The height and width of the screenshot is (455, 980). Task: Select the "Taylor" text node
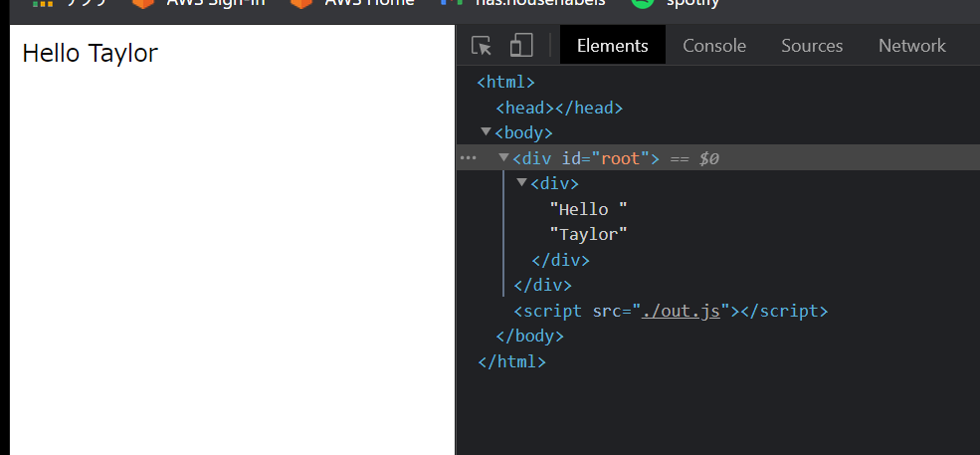point(588,234)
